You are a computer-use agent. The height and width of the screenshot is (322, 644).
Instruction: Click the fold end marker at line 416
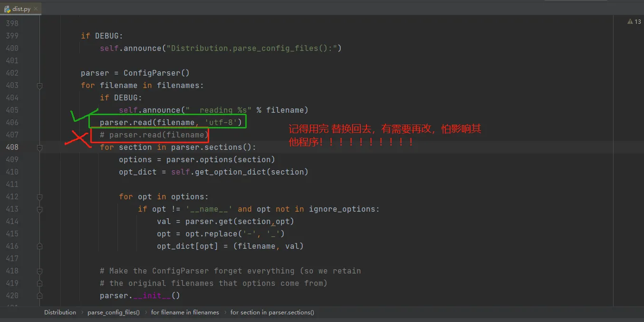point(40,246)
